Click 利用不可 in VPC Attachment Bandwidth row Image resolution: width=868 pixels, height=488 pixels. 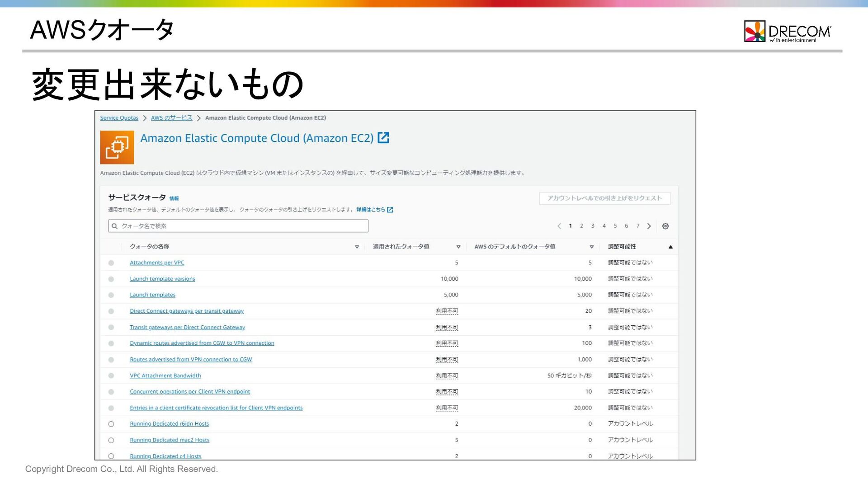[447, 375]
